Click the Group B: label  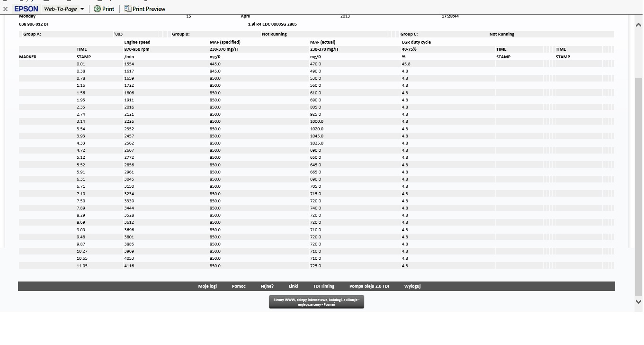pyautogui.click(x=181, y=34)
